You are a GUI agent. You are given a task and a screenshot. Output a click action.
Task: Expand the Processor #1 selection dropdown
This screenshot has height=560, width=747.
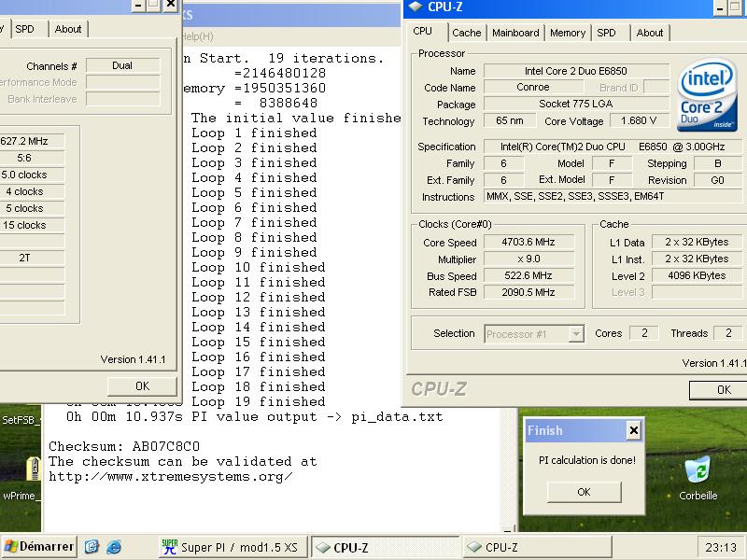[576, 334]
